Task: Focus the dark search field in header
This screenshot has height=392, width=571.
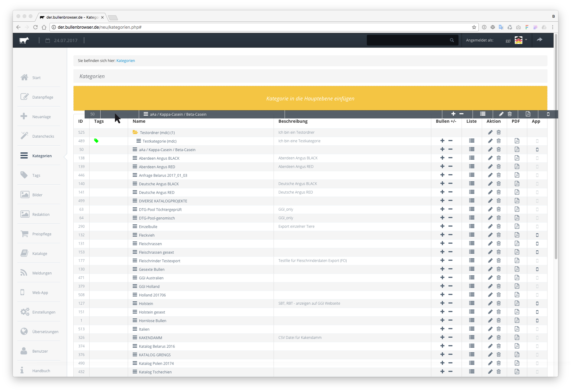Action: 408,40
